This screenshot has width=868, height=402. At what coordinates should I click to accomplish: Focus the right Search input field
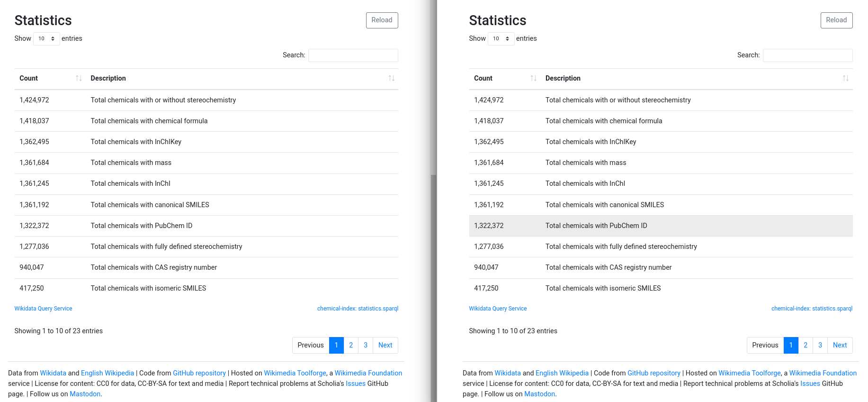tap(808, 55)
